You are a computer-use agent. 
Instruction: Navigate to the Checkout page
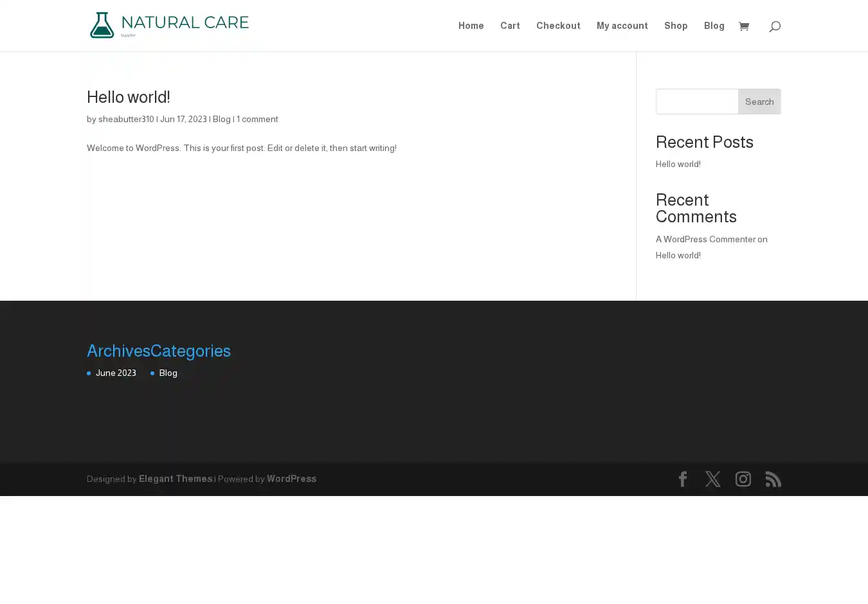click(x=558, y=26)
